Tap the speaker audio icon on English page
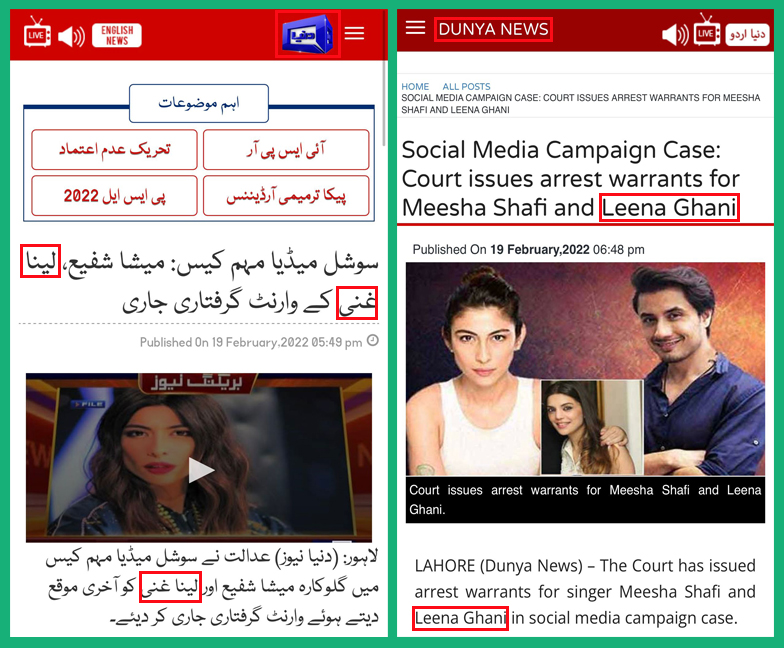The image size is (784, 648). [675, 35]
